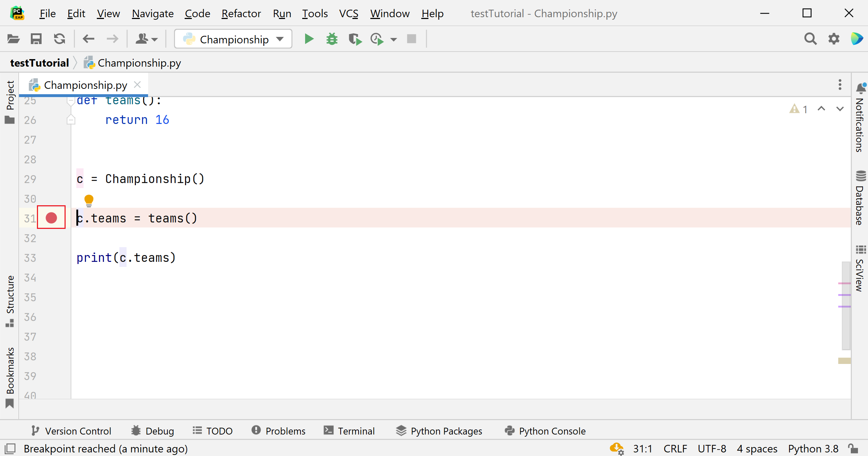Open IDE settings gear icon
This screenshot has height=456, width=868.
pyautogui.click(x=834, y=39)
